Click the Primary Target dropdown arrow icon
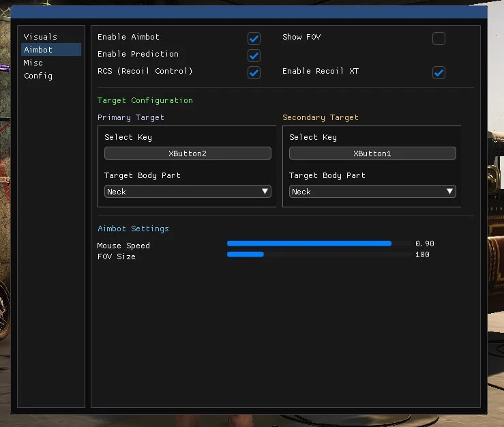Viewport: 504px width, 427px height. 265,192
